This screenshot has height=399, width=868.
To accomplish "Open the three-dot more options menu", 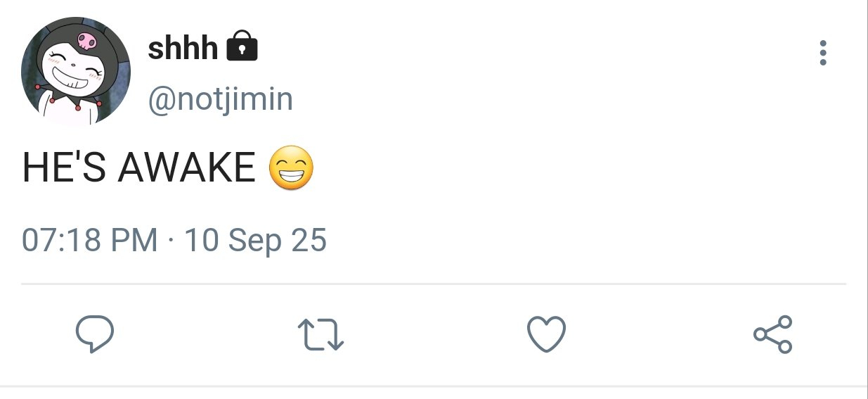I will pos(822,53).
